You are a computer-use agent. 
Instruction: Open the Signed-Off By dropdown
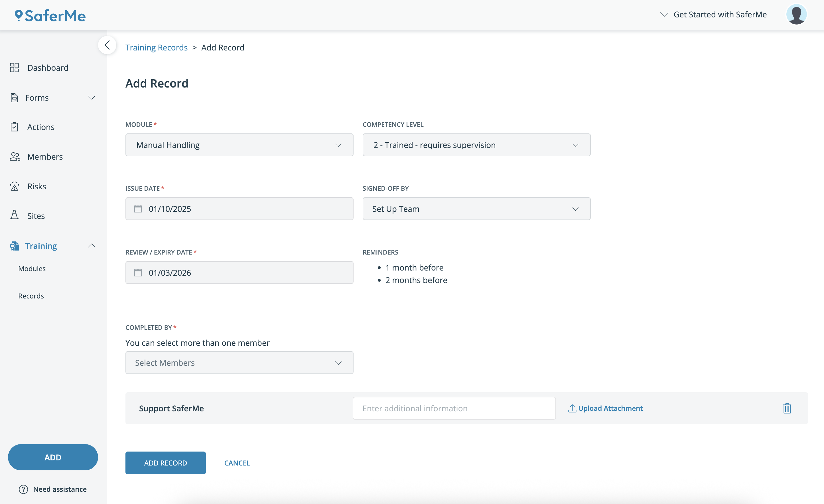click(x=476, y=209)
